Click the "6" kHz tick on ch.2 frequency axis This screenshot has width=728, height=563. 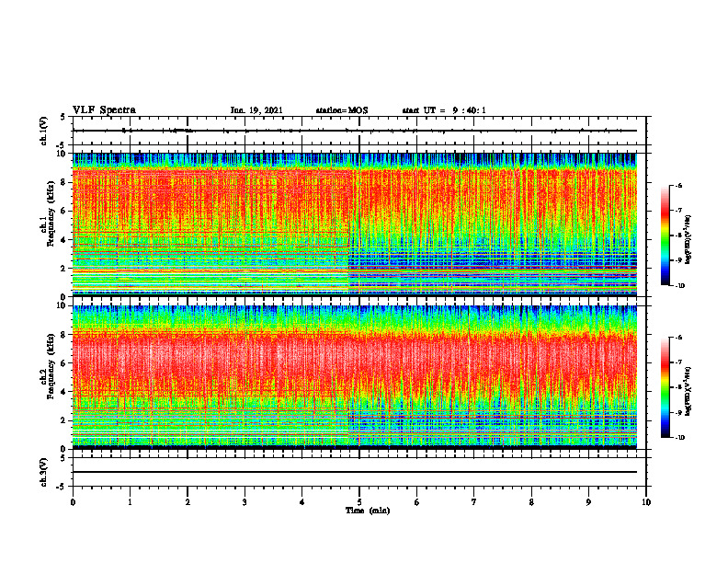[x=64, y=363]
